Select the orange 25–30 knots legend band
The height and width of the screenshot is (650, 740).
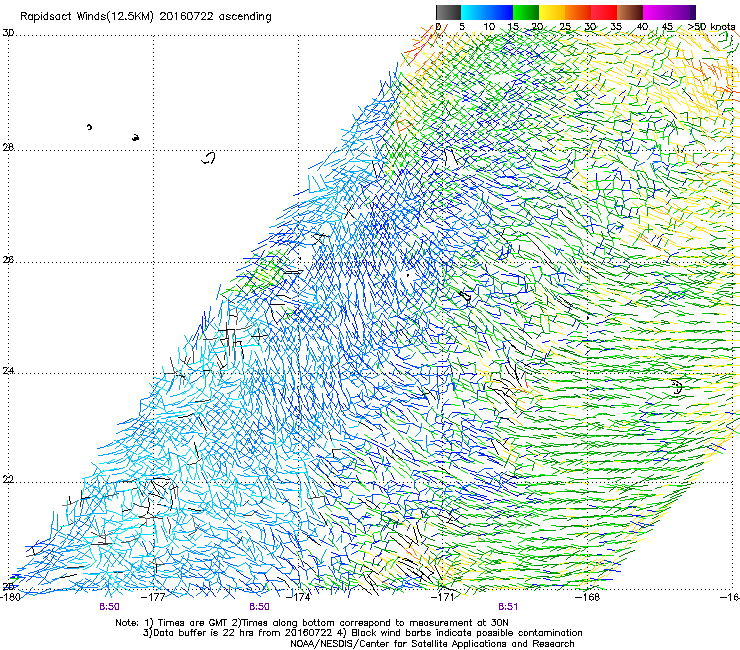[x=578, y=12]
